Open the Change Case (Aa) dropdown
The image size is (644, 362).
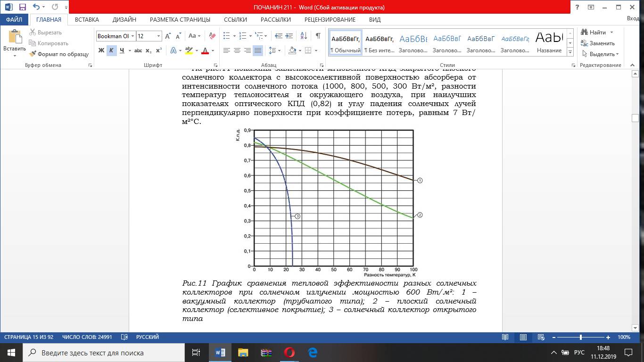[194, 36]
